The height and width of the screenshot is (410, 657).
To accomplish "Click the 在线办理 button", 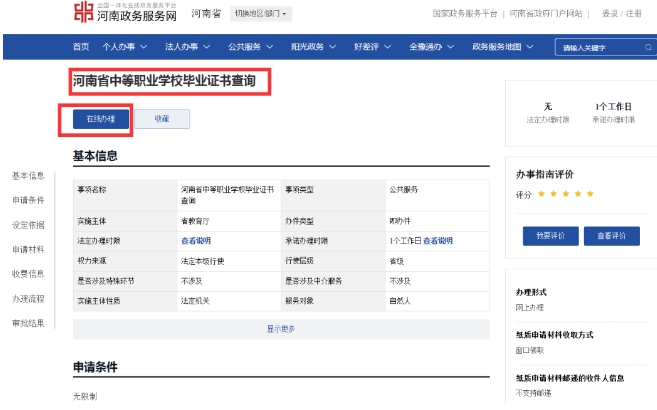I will tap(100, 118).
